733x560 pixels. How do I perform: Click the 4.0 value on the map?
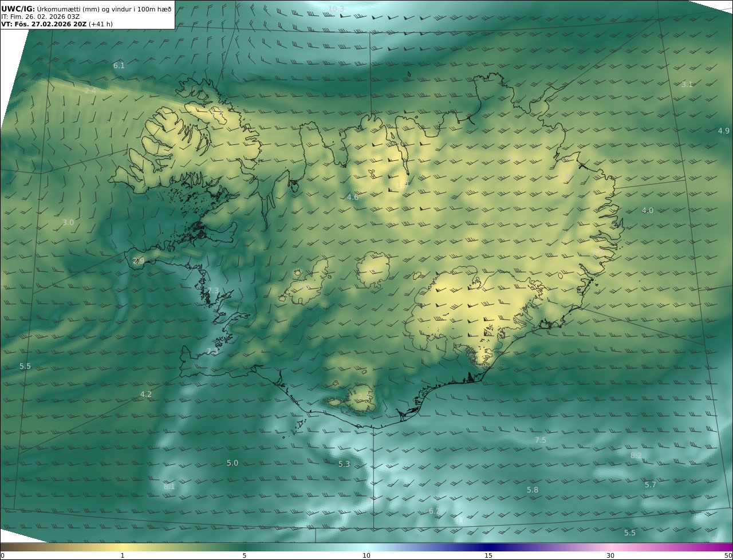pyautogui.click(x=648, y=211)
